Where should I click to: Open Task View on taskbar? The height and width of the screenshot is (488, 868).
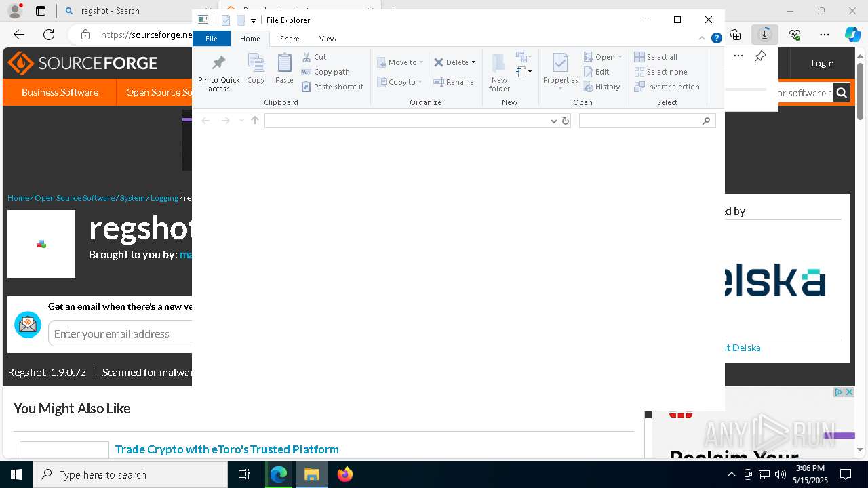click(x=245, y=474)
